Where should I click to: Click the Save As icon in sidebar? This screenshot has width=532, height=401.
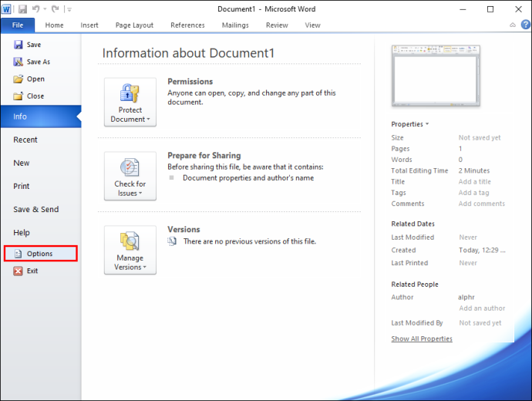click(18, 62)
